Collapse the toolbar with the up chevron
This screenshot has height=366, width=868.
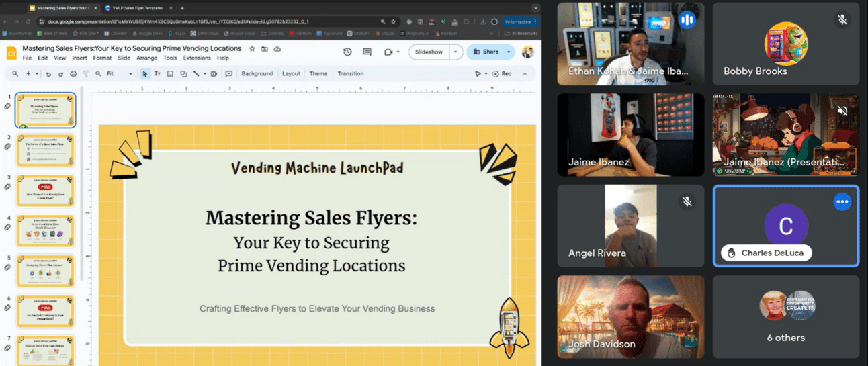[525, 74]
